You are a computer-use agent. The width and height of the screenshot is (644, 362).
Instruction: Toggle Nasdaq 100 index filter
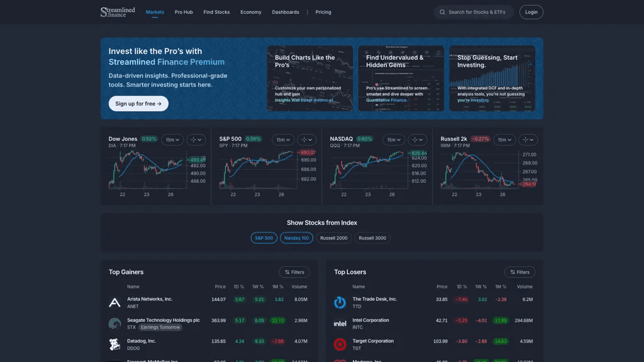pyautogui.click(x=297, y=238)
